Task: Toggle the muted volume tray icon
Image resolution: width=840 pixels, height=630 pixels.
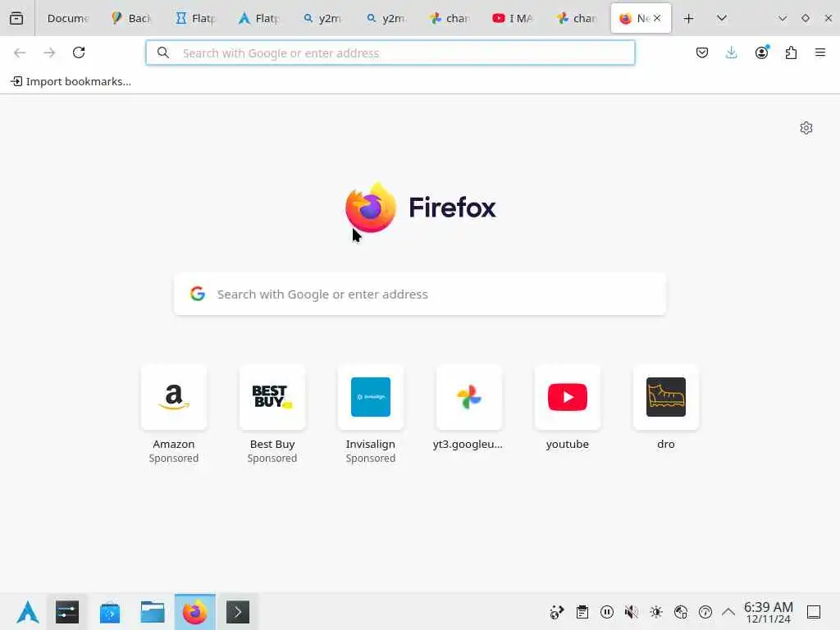Action: point(632,612)
